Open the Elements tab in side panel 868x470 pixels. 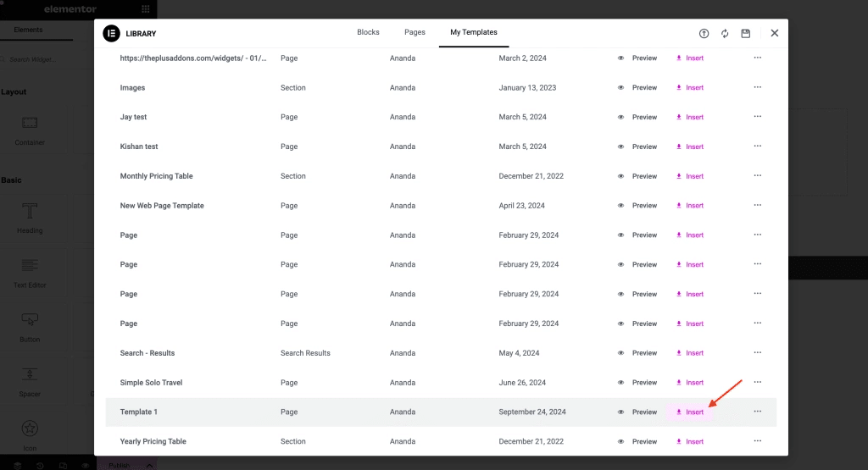[x=28, y=30]
